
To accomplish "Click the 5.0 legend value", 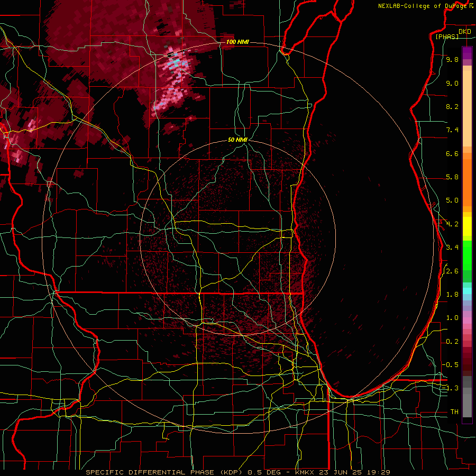I will pos(452,200).
